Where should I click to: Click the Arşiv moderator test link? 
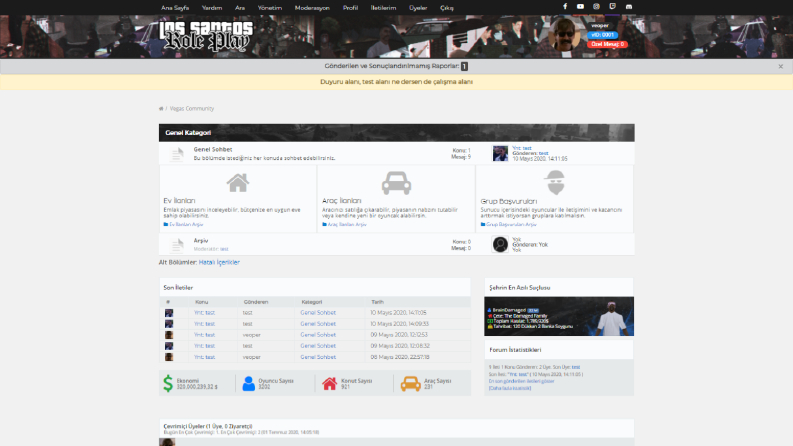coord(224,249)
